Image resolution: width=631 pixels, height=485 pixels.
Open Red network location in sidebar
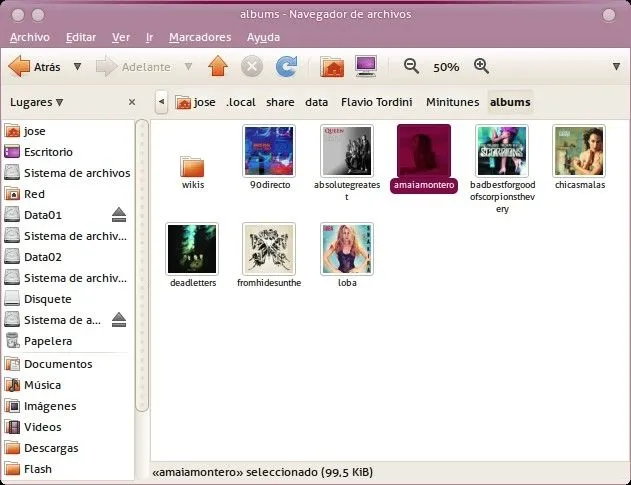point(68,194)
